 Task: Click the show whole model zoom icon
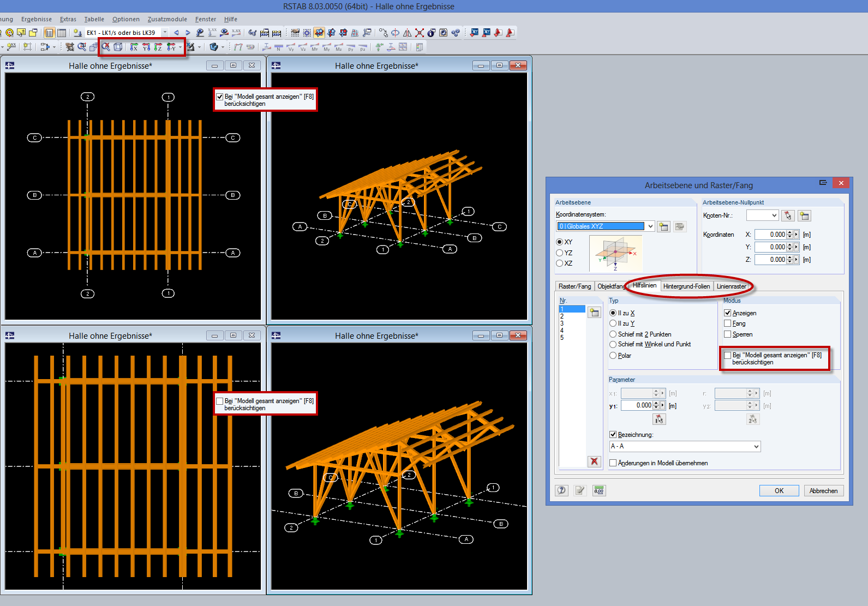click(106, 47)
